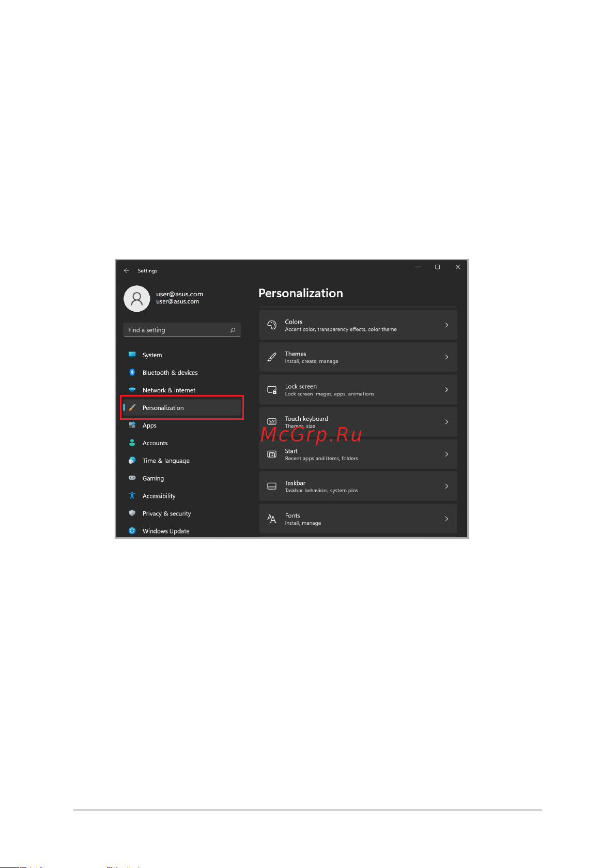Go to Gaming settings
This screenshot has width=616, height=868.
[182, 478]
